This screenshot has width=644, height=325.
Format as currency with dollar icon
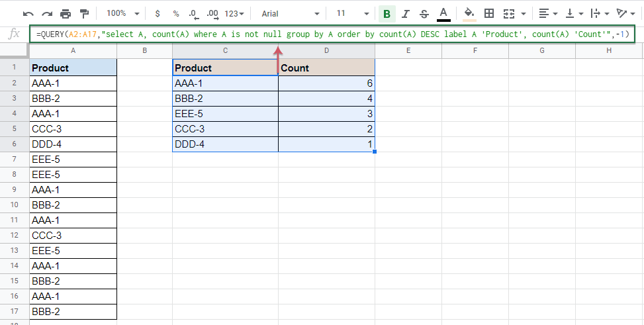tap(157, 13)
